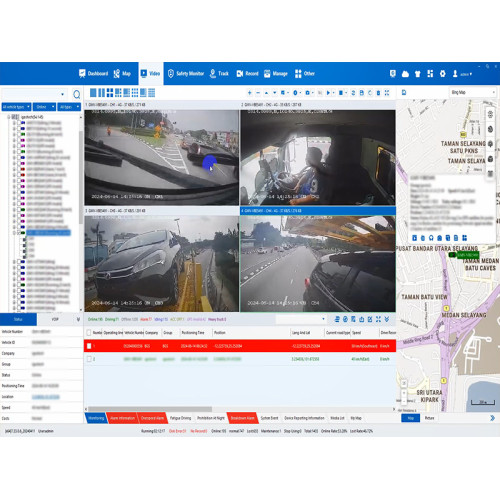This screenshot has height=500, width=500.
Task: Open the Breakdown Alarm bottom tab
Action: [242, 418]
